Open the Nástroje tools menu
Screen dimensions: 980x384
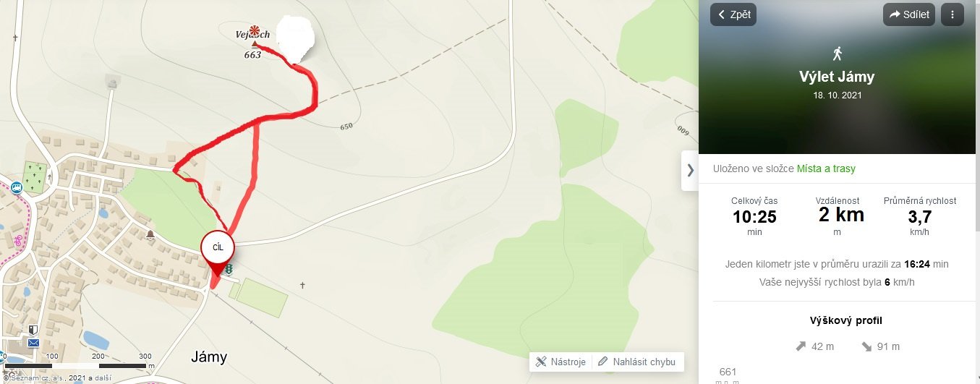click(561, 362)
